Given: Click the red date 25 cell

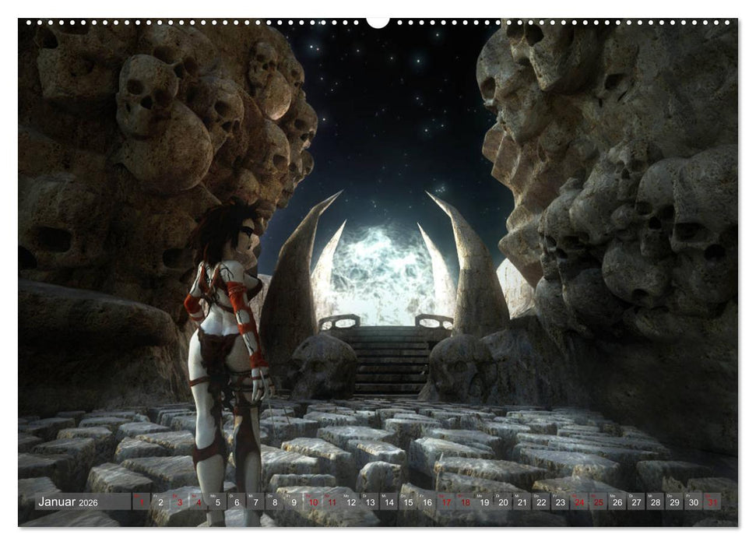Looking at the screenshot, I should coord(597,501).
